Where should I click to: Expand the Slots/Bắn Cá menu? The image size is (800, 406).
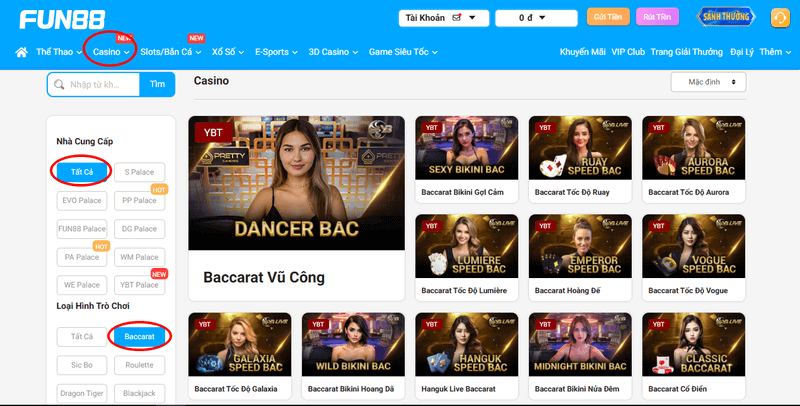pyautogui.click(x=170, y=52)
